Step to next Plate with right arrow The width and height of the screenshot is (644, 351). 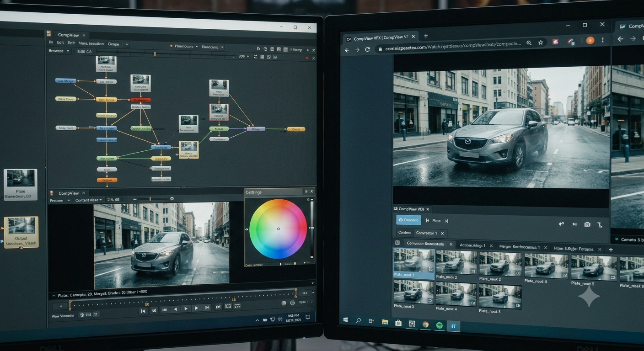(x=446, y=221)
